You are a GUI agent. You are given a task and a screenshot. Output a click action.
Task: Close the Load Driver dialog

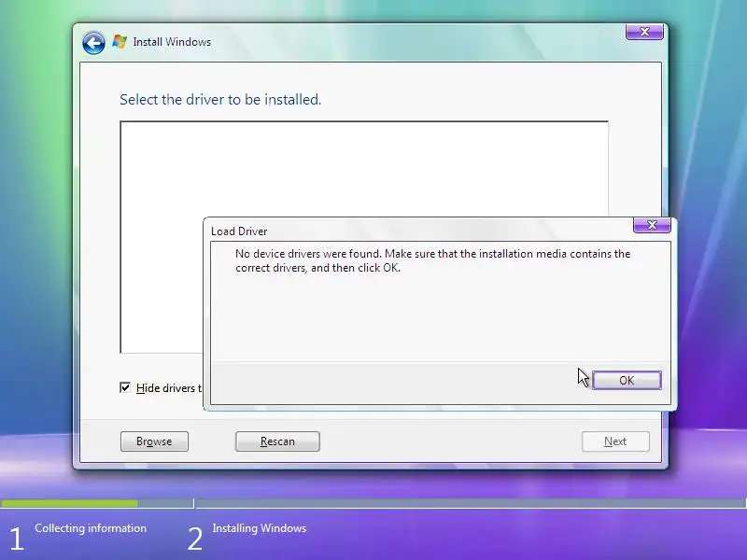click(652, 225)
